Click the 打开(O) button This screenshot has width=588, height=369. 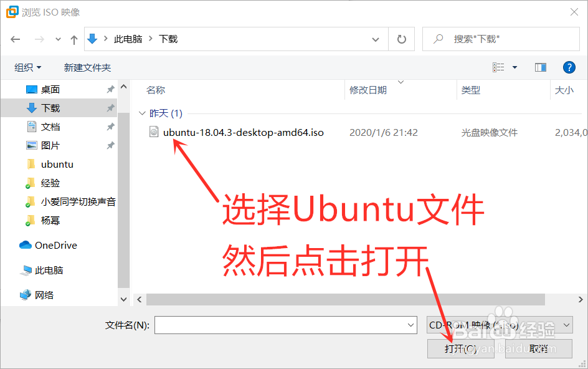[461, 348]
